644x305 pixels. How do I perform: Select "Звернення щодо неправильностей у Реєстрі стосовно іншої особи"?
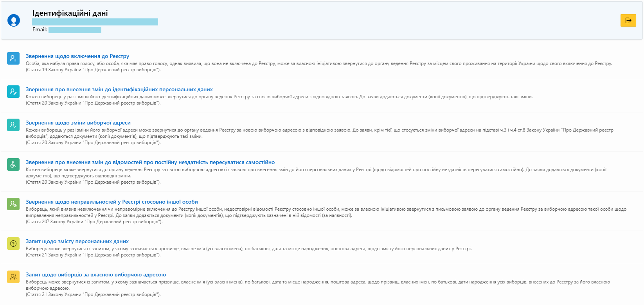(112, 202)
